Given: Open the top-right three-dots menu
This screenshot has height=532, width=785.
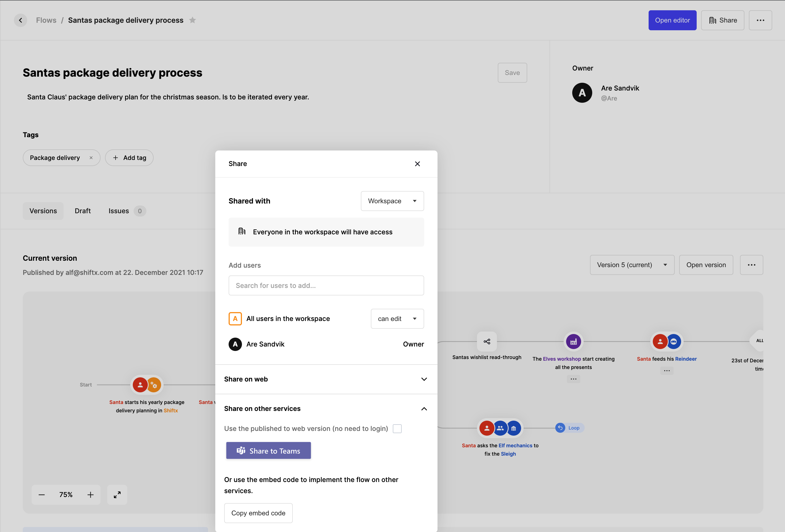Looking at the screenshot, I should [x=760, y=20].
